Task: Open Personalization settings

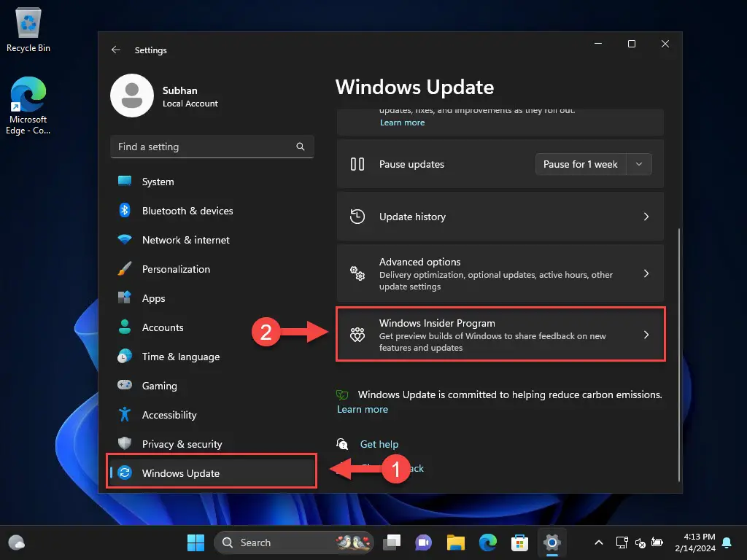Action: click(x=175, y=269)
